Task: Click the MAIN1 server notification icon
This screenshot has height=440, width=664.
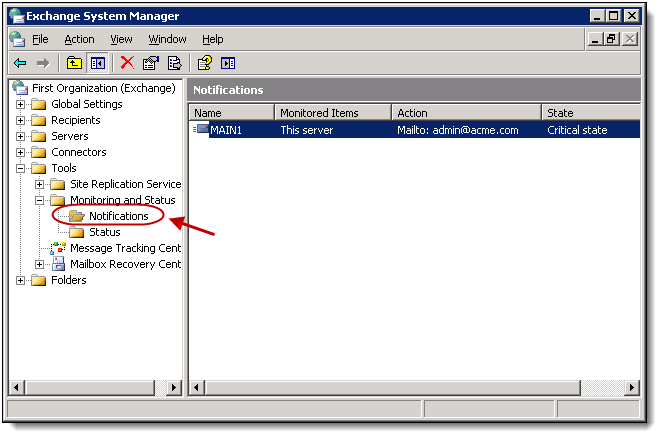Action: 201,129
